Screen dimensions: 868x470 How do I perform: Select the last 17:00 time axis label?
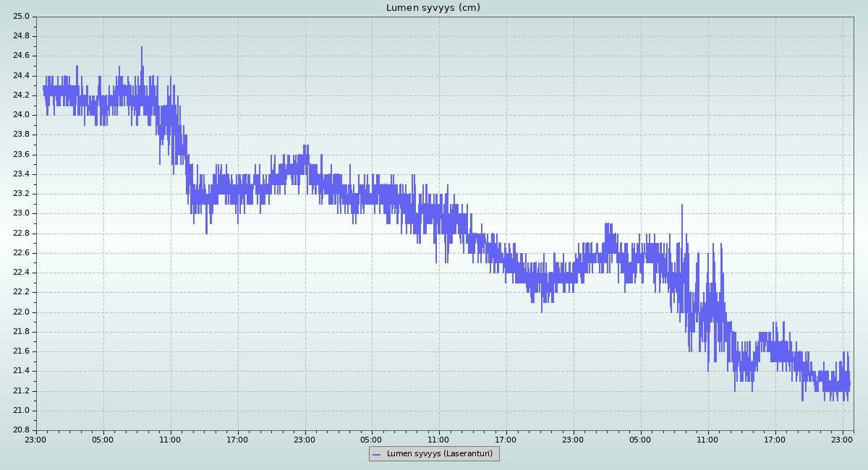tap(775, 439)
